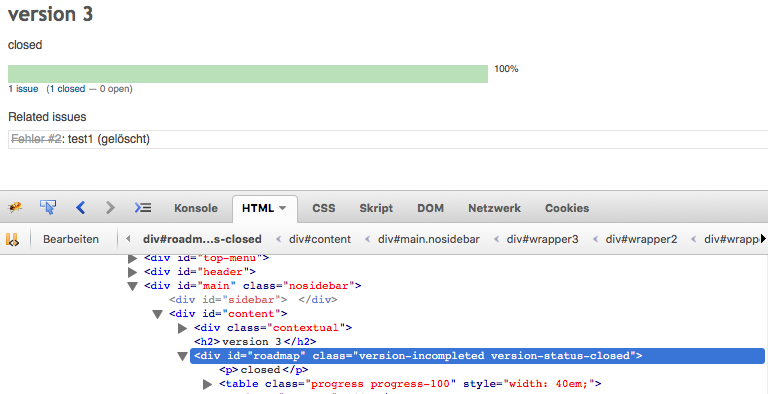
Task: Click the "100%" progress label
Action: (x=506, y=69)
